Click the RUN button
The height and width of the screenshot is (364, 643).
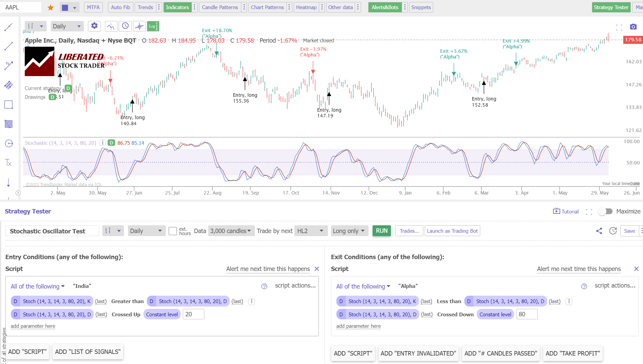381,231
